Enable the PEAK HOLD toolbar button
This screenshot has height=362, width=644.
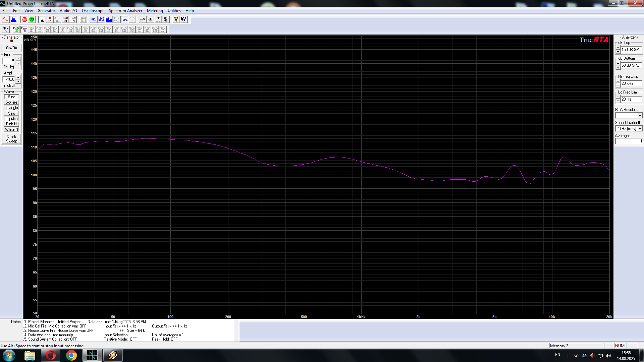pos(101,19)
